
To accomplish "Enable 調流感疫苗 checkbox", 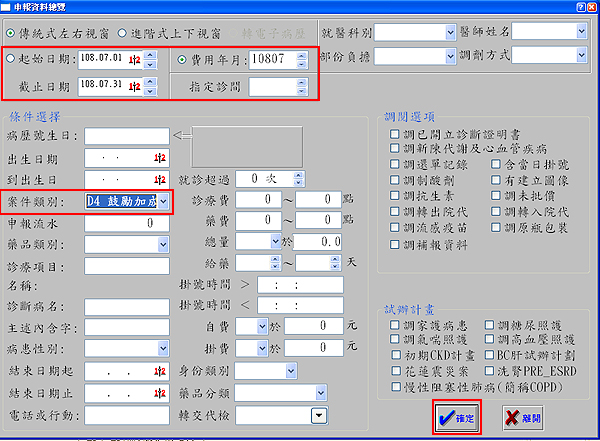I will point(396,227).
